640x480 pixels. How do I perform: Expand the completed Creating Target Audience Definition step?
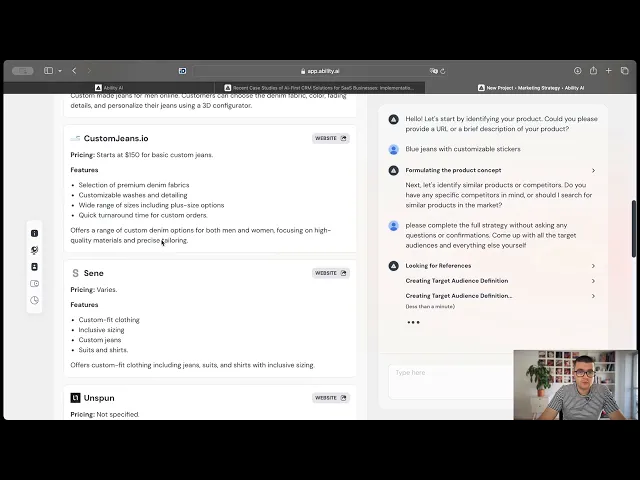point(593,281)
